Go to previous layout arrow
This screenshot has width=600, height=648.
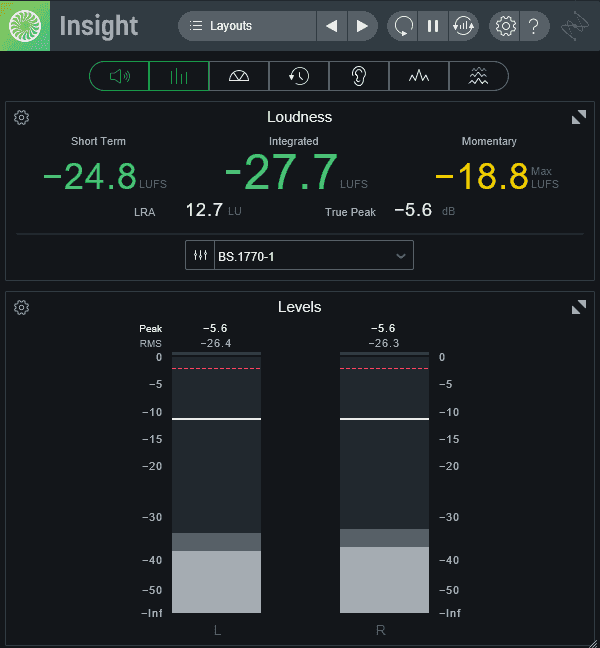click(x=332, y=26)
